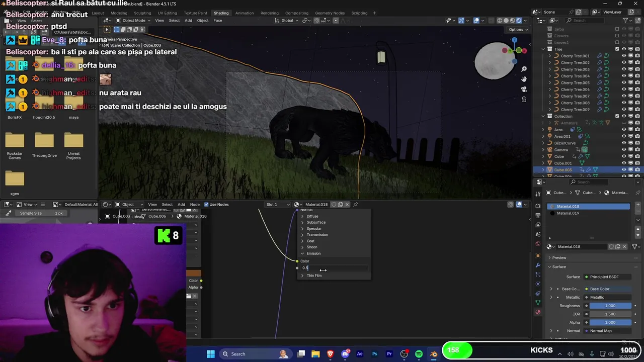644x362 pixels.
Task: Select Material.019 in slot list
Action: pos(589,213)
